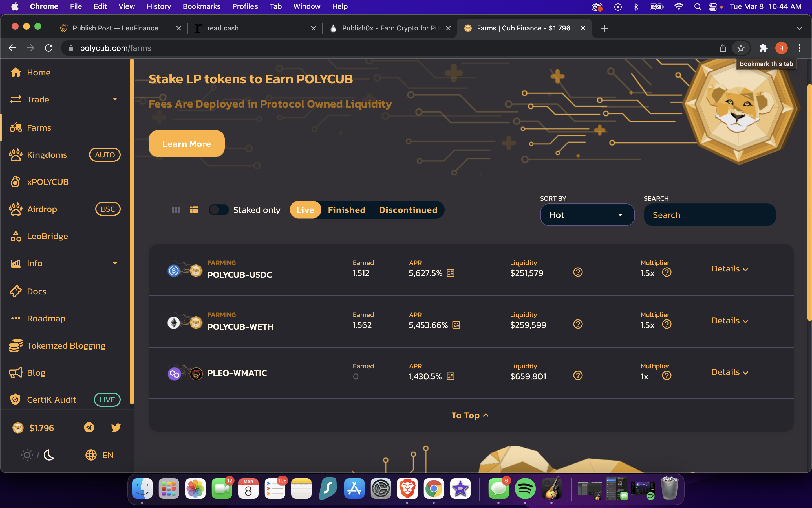Click multiplier help icon for POLYCUB-USDC

667,272
